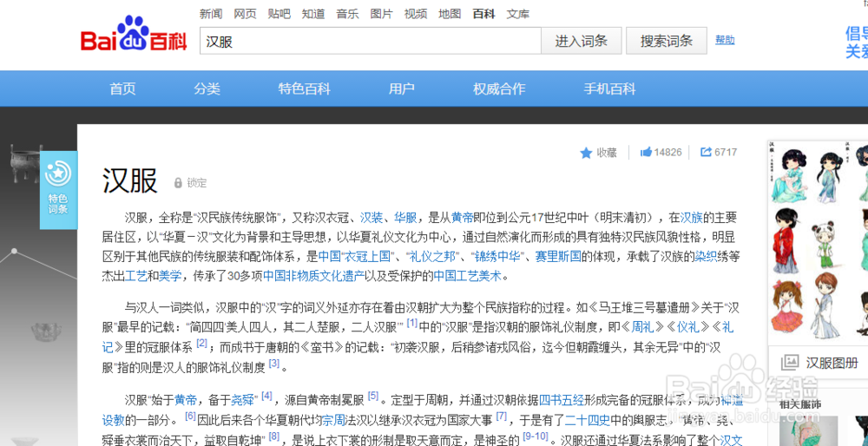The height and width of the screenshot is (446, 868).
Task: Open the 汉装 link in first paragraph
Action: (372, 217)
